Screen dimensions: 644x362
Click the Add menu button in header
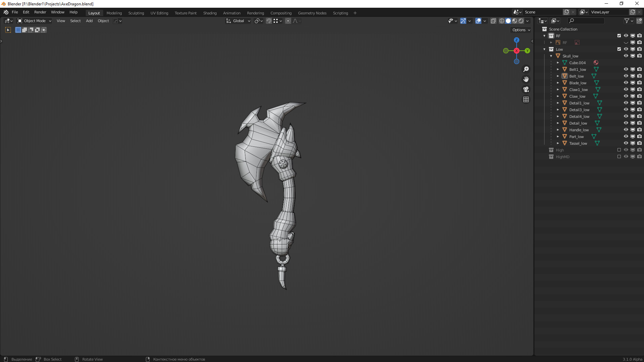(x=89, y=21)
